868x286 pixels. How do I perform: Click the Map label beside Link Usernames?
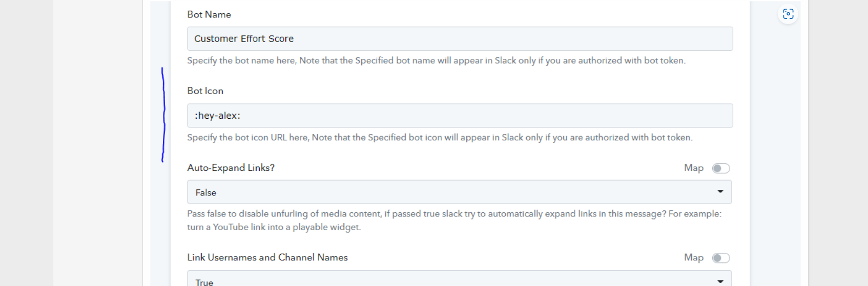click(x=694, y=257)
